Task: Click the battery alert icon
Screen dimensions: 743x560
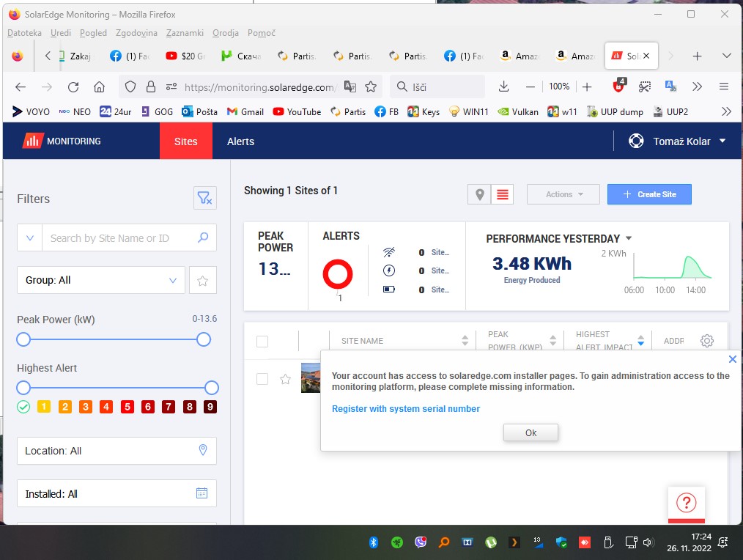Action: (x=389, y=290)
